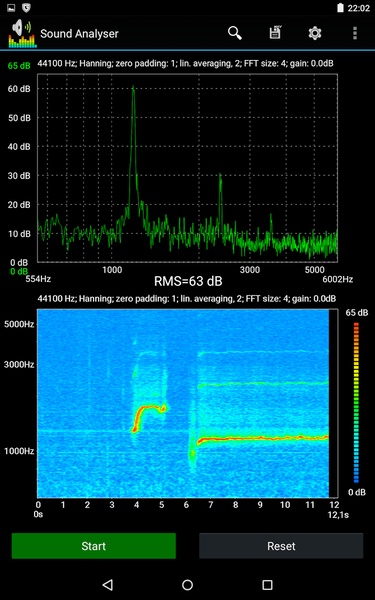Tap the spectrogram settings text line
Viewport: 375px width, 600px height.
click(x=187, y=298)
